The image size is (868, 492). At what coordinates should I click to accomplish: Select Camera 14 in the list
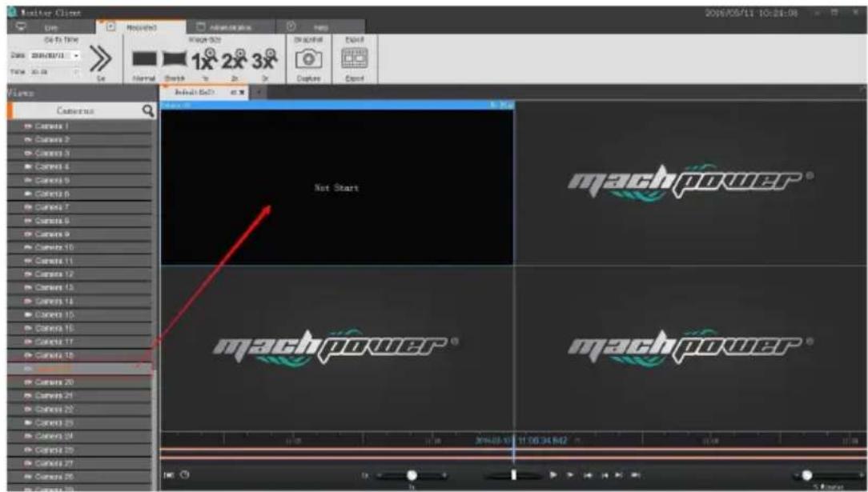pos(80,302)
